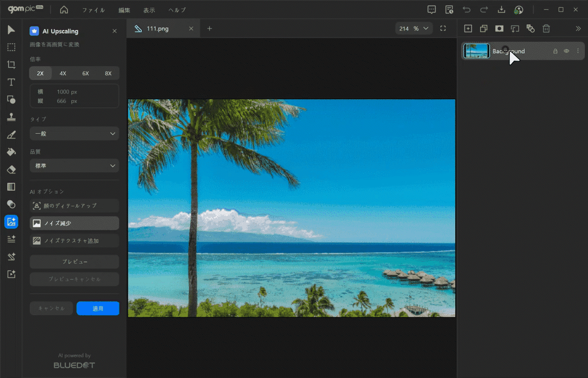The width and height of the screenshot is (588, 378).
Task: Collapse the layers panel with chevrons
Action: (578, 28)
